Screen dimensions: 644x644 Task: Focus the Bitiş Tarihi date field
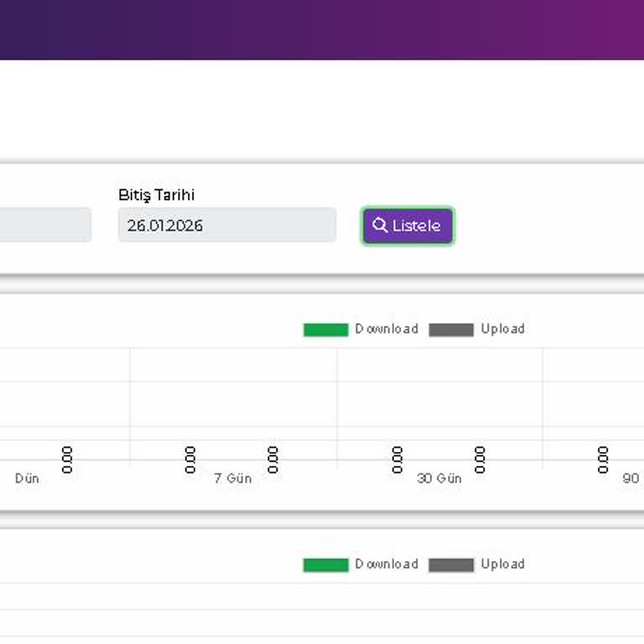pos(227,225)
